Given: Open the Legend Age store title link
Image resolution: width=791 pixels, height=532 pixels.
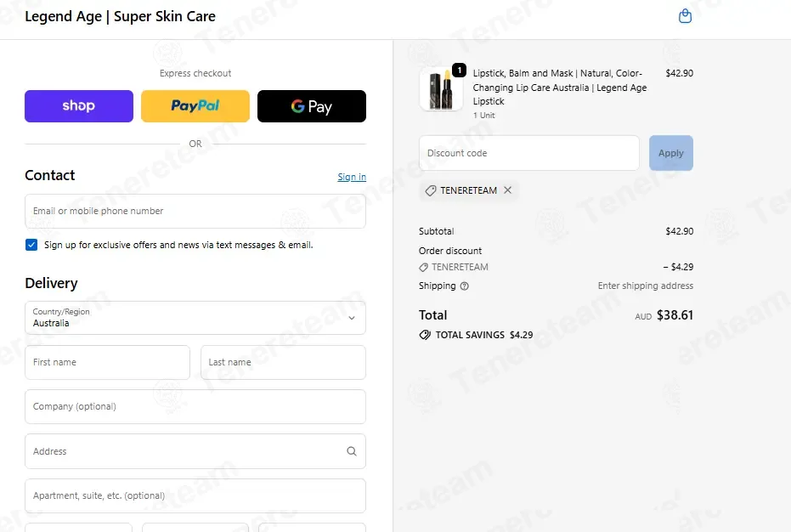Looking at the screenshot, I should pos(120,16).
